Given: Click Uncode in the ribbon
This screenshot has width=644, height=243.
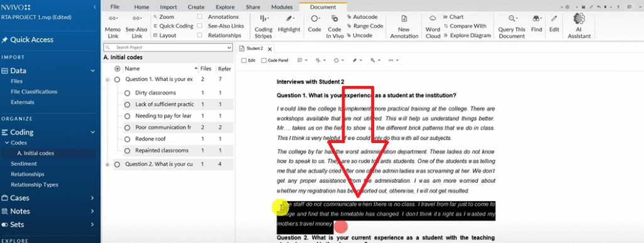Looking at the screenshot, I should click(x=359, y=35).
